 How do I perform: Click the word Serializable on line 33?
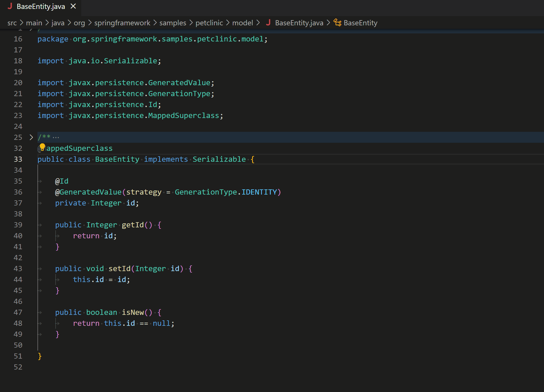(x=219, y=159)
